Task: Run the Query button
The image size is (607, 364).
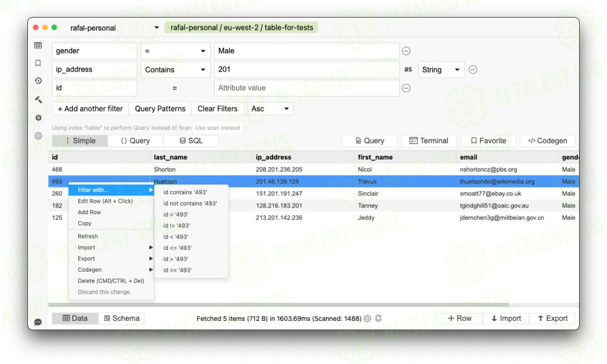Action: point(370,141)
